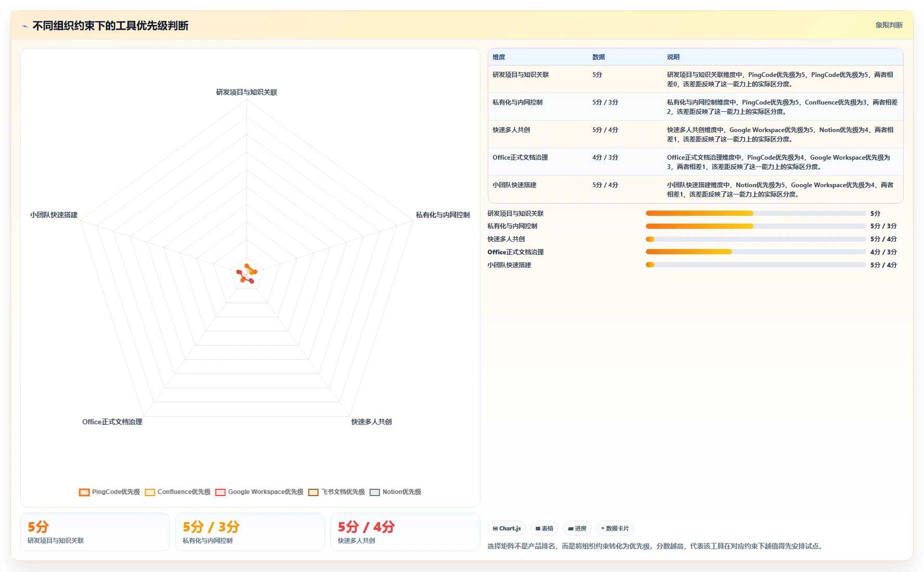
Task: Click progress bar for 研发项目与知识关联
Action: [756, 213]
